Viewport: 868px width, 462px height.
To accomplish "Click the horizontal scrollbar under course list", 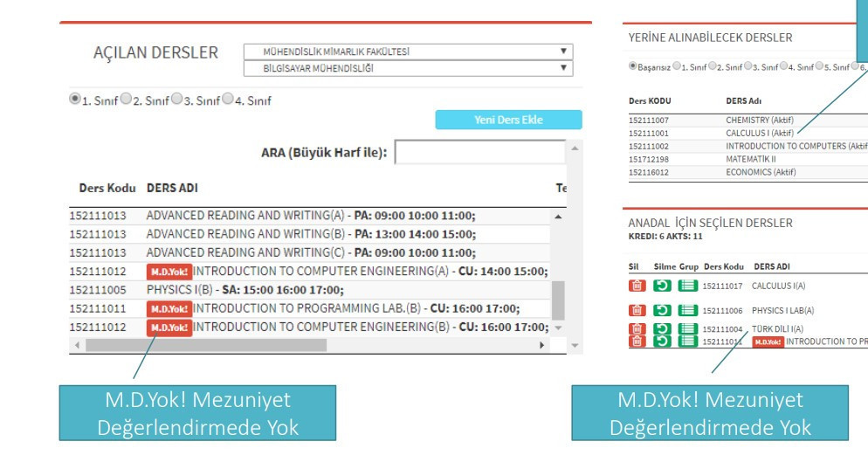I will click(205, 345).
